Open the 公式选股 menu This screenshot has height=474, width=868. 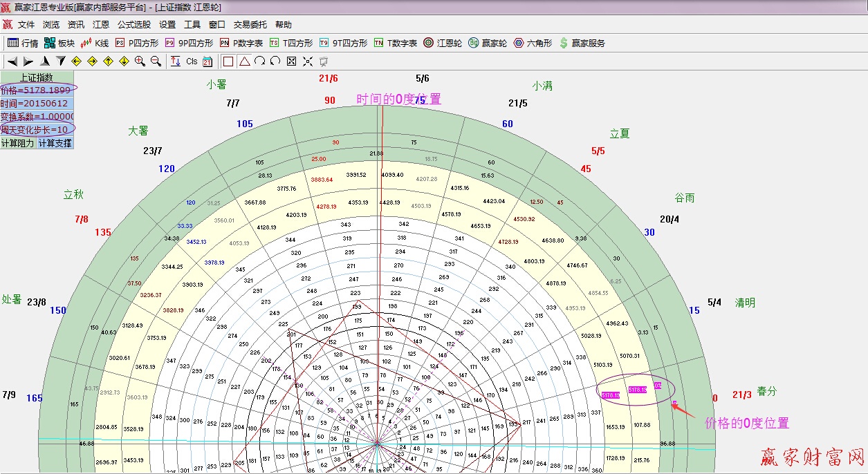pos(134,24)
